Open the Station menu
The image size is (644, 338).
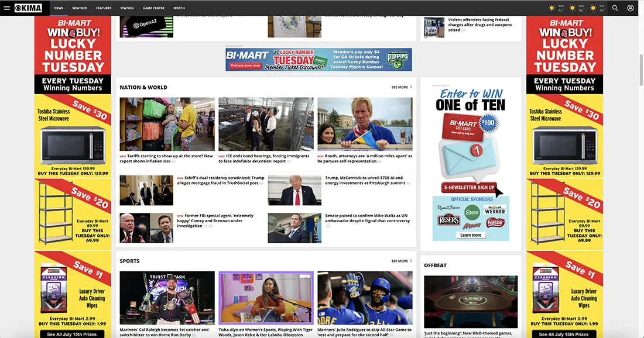127,8
